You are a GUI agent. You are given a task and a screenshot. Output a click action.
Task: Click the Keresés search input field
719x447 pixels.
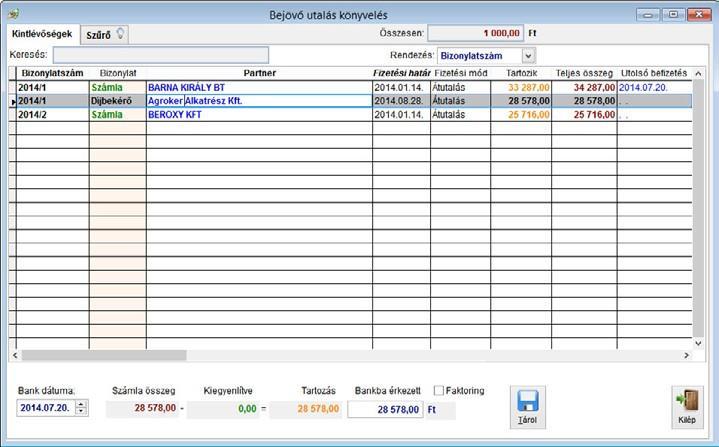click(161, 55)
